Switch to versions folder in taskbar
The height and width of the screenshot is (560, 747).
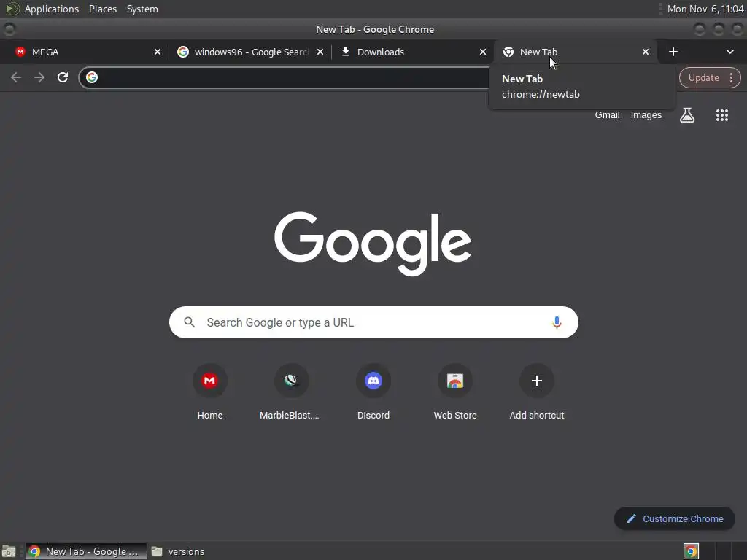(178, 551)
